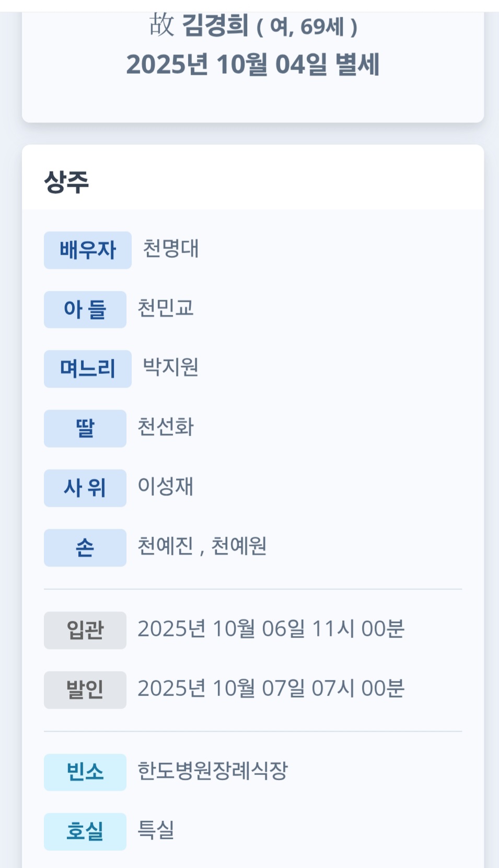Tap the 호실 label badge
Image resolution: width=499 pixels, height=868 pixels.
tap(85, 831)
